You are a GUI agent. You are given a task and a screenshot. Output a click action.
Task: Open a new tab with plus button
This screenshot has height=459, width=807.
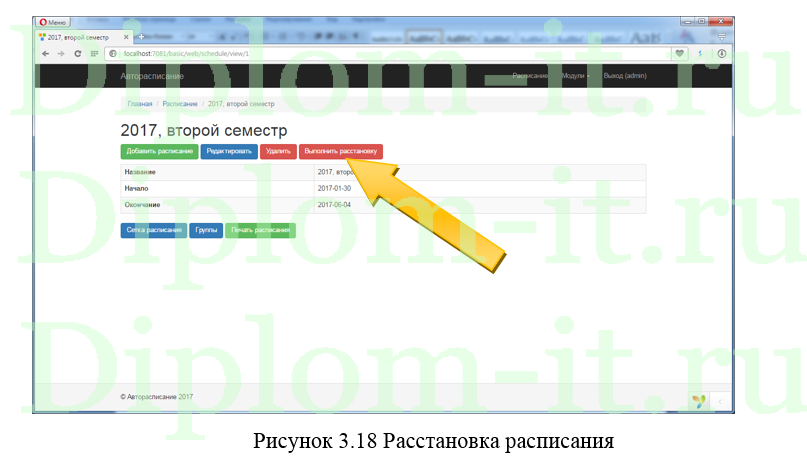[141, 37]
